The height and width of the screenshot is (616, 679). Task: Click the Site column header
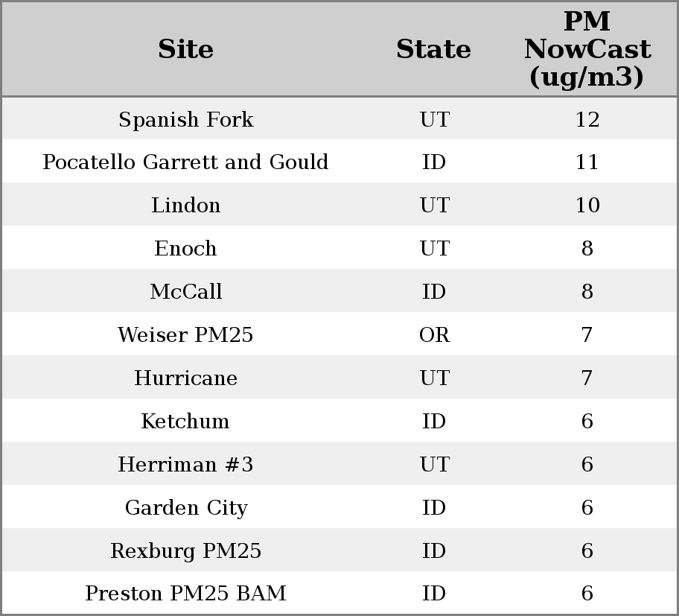pyautogui.click(x=185, y=49)
